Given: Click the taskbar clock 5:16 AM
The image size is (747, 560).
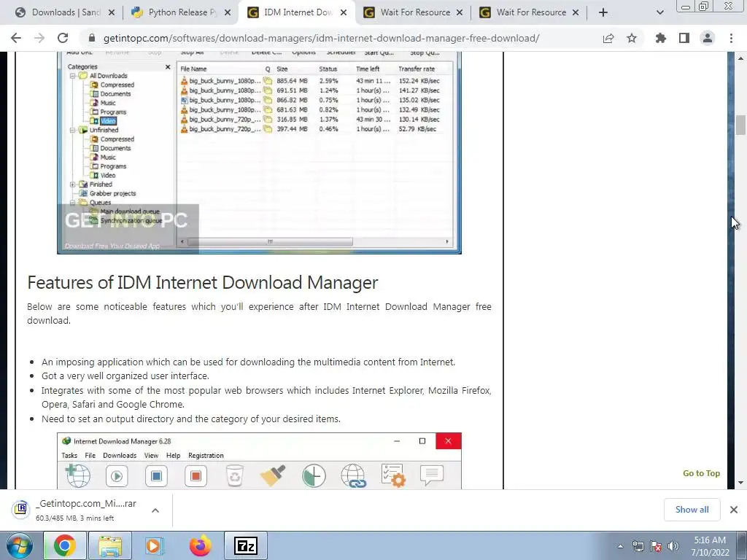Looking at the screenshot, I should pos(710,546).
